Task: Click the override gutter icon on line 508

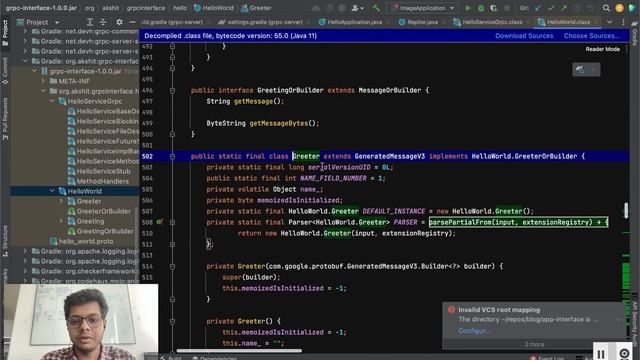Action: 159,222
